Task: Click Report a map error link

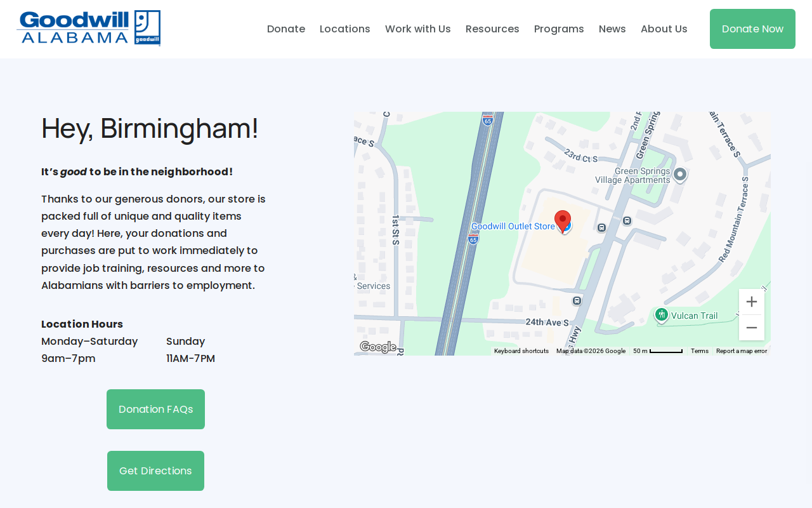Action: 742,351
